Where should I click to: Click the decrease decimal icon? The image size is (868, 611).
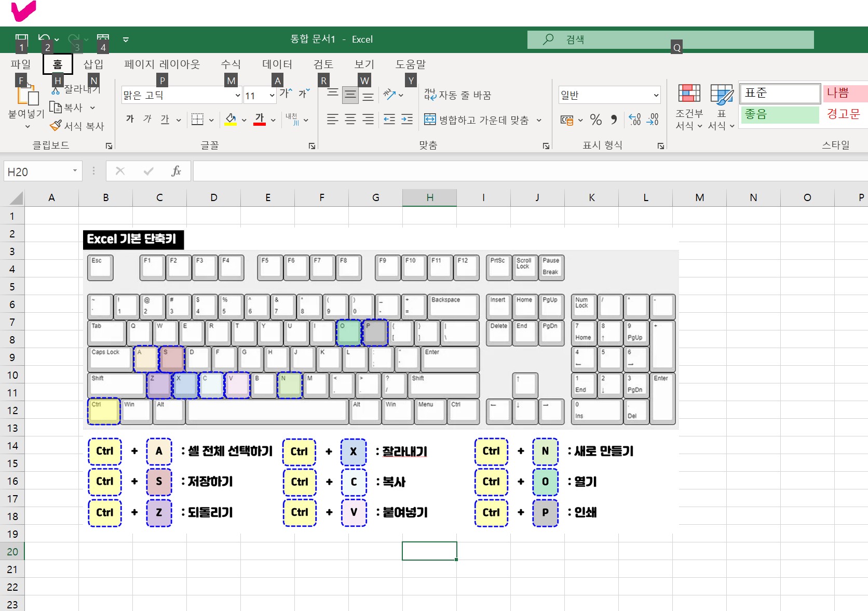[x=653, y=120]
